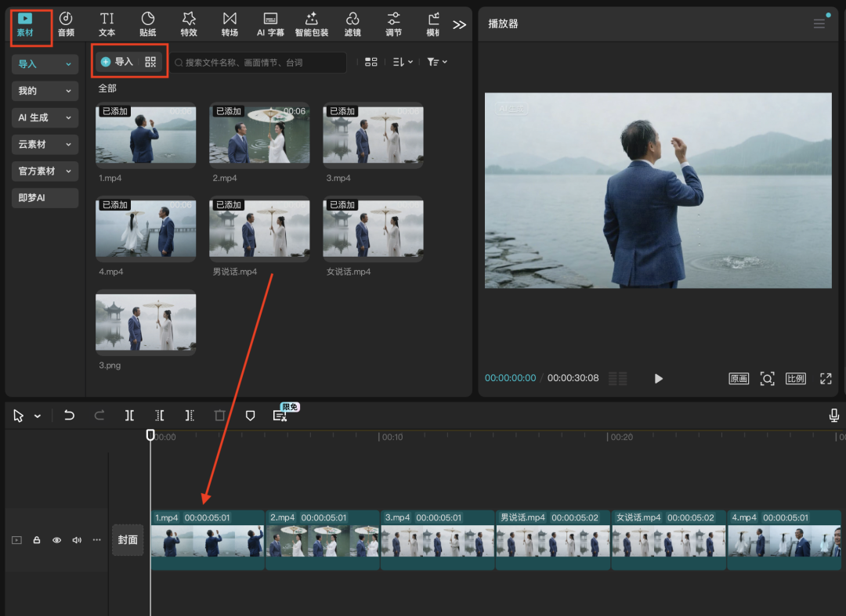Click the 导入 import button with plus icon

117,62
